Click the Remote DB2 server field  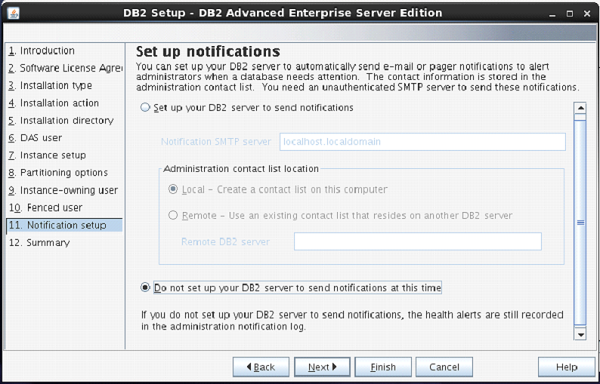[x=417, y=242]
